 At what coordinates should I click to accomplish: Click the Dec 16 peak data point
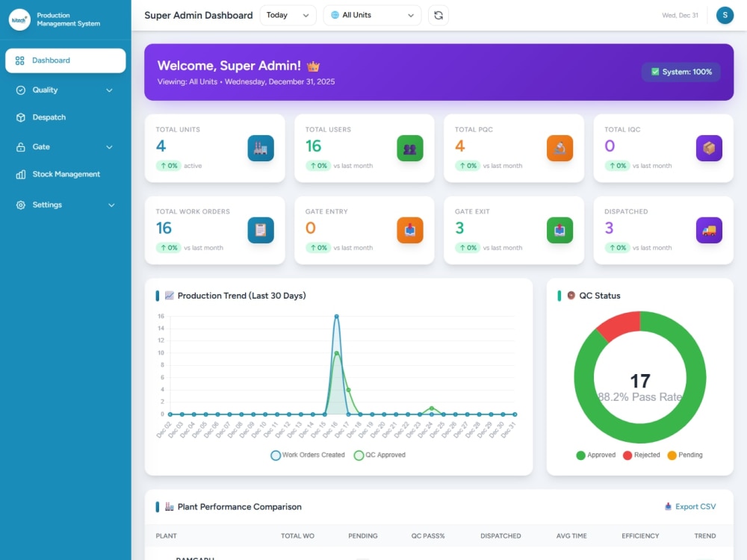click(336, 316)
